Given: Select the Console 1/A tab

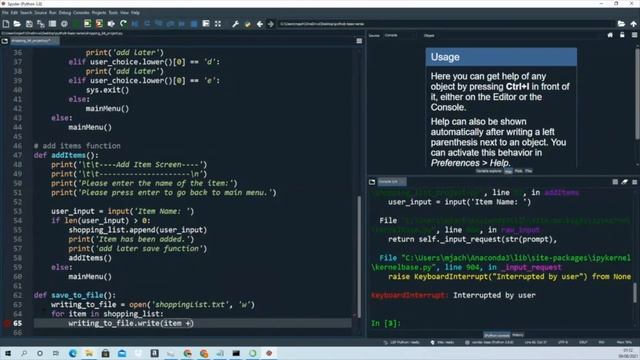Looking at the screenshot, I should pyautogui.click(x=391, y=182).
